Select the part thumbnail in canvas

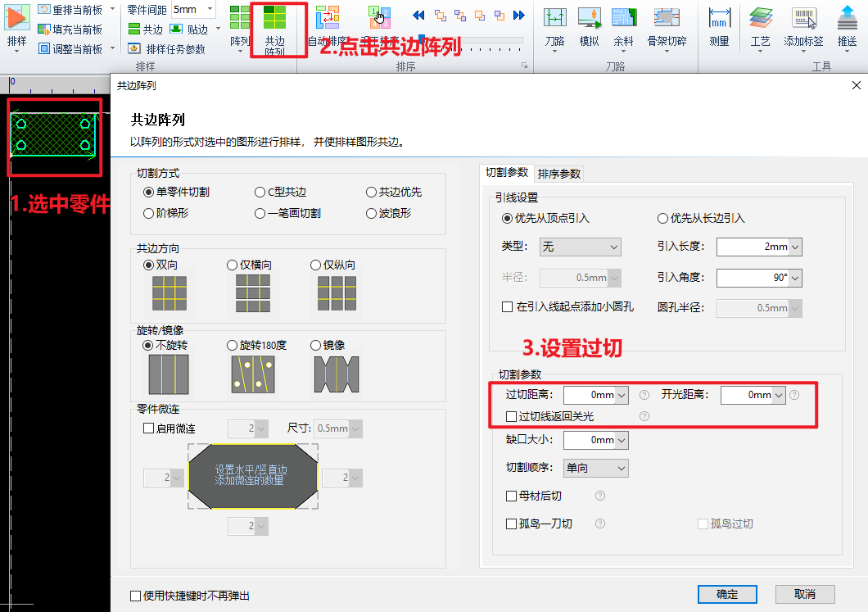coord(54,136)
